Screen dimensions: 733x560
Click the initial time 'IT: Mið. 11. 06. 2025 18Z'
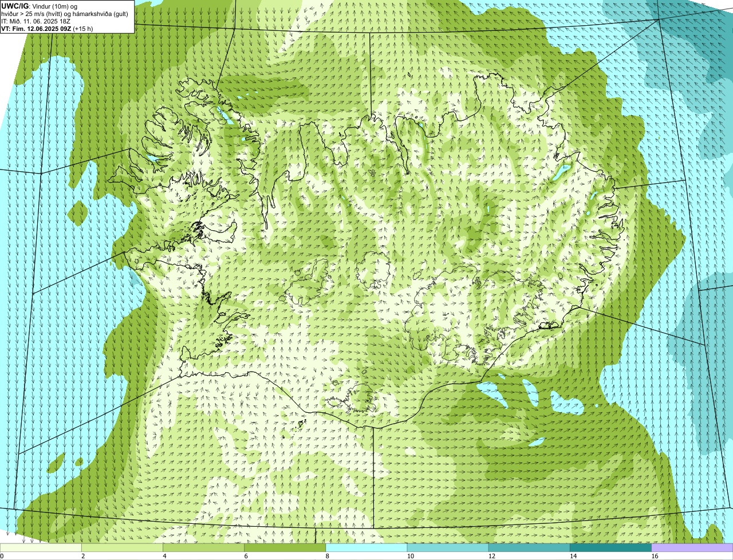36,21
